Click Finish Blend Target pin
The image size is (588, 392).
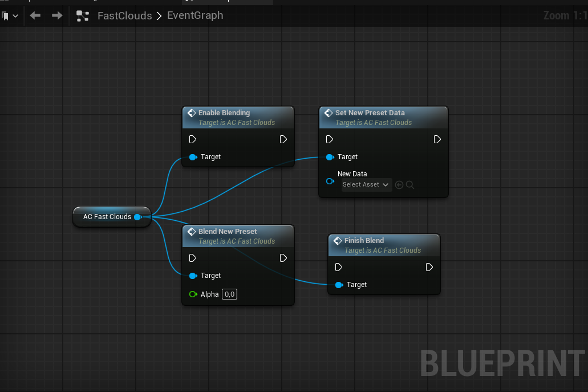tap(339, 285)
